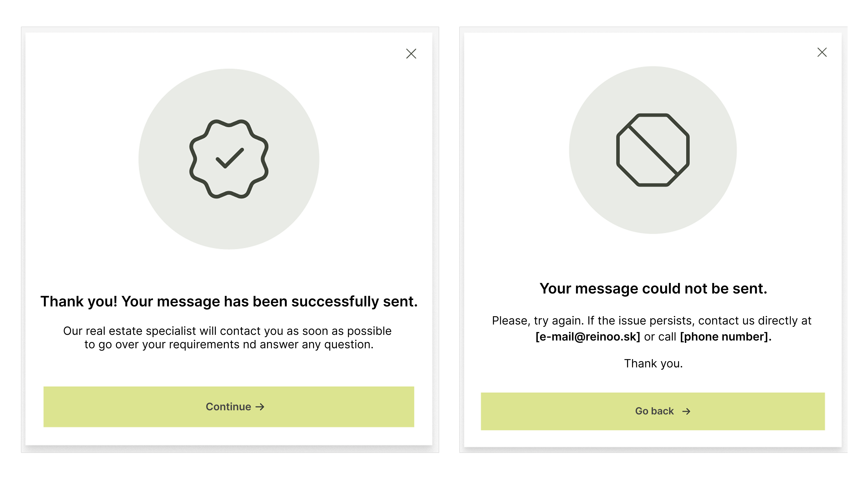868x479 pixels.
Task: Click the 'Our real estate specialist' text line
Action: tap(227, 331)
